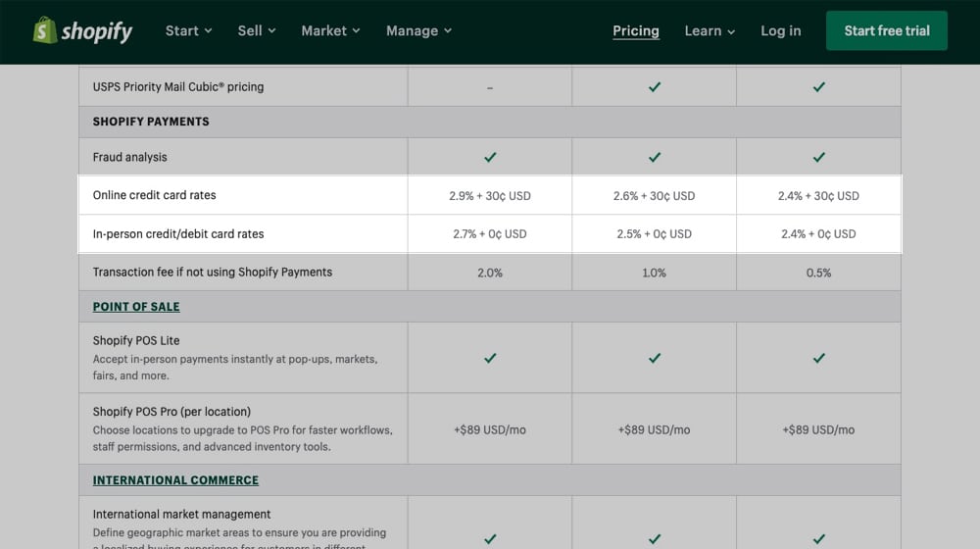Click first-column checkmark in Fraud analysis row
Viewport: 980px width, 549px height.
490,157
